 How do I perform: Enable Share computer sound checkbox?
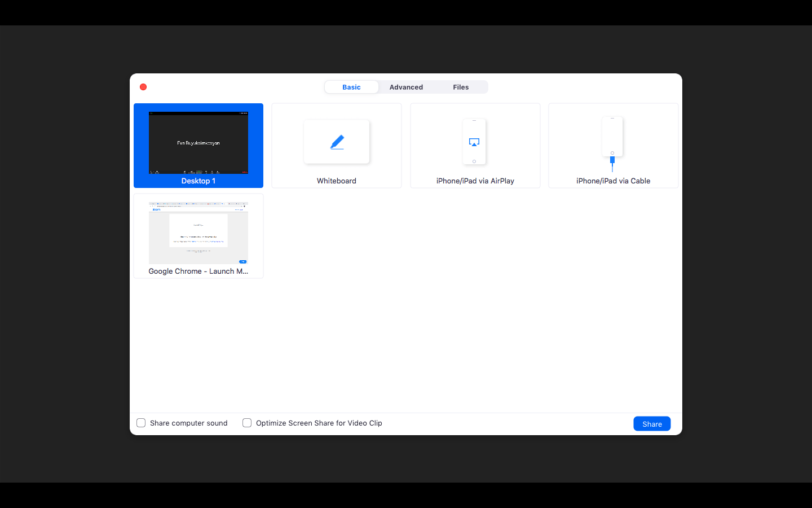(141, 423)
